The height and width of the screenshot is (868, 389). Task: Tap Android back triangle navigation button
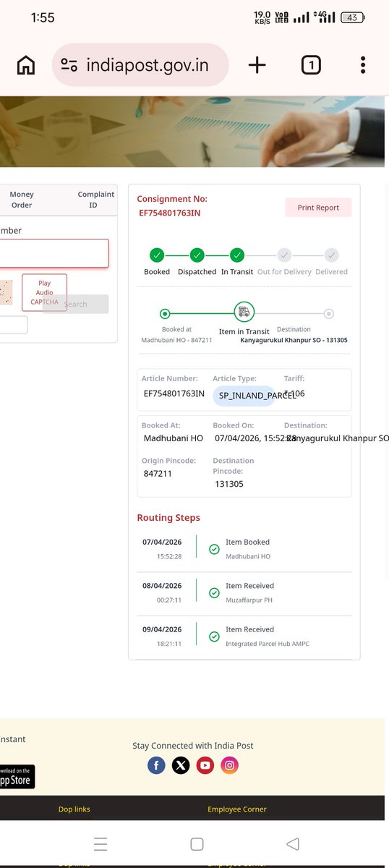click(293, 844)
